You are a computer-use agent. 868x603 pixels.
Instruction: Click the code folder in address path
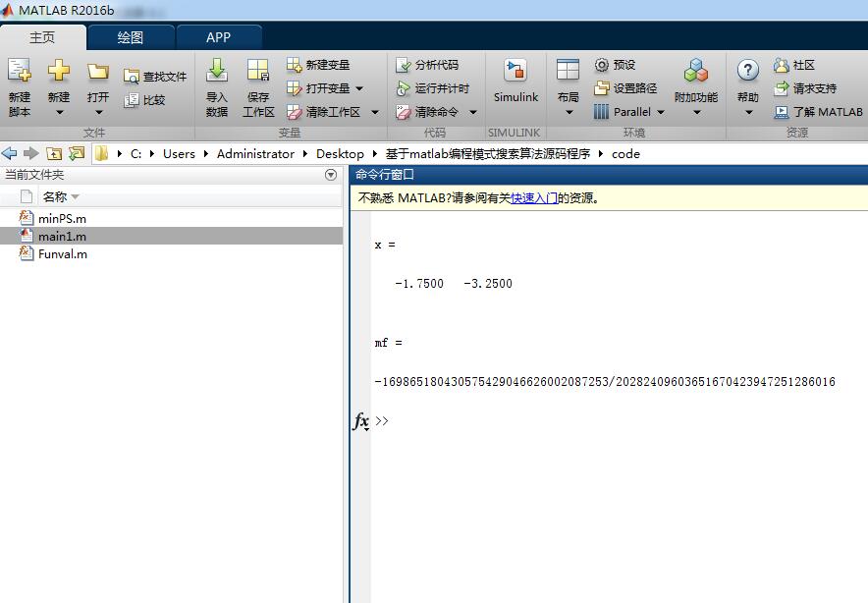click(x=625, y=154)
